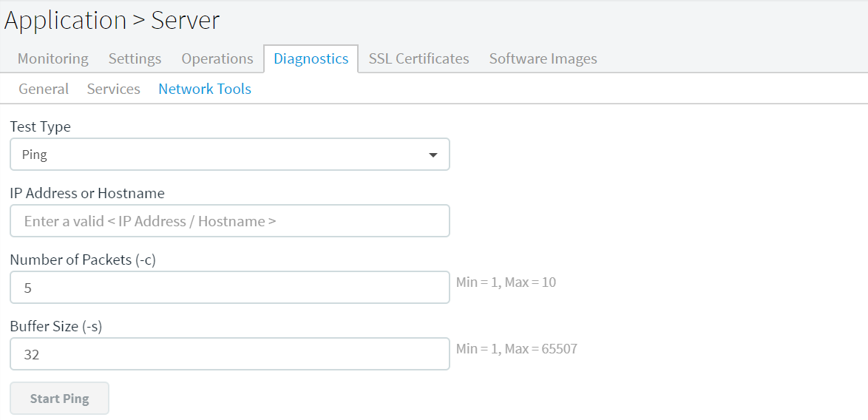Go to the Operations tab

pyautogui.click(x=217, y=58)
